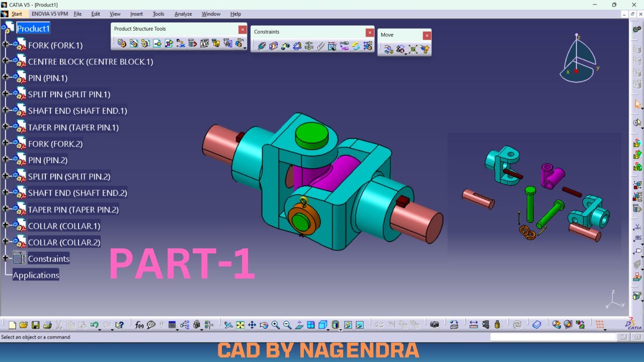Click the Measure Between icon
Image resolution: width=644 pixels, height=362 pixels.
(x=473, y=325)
